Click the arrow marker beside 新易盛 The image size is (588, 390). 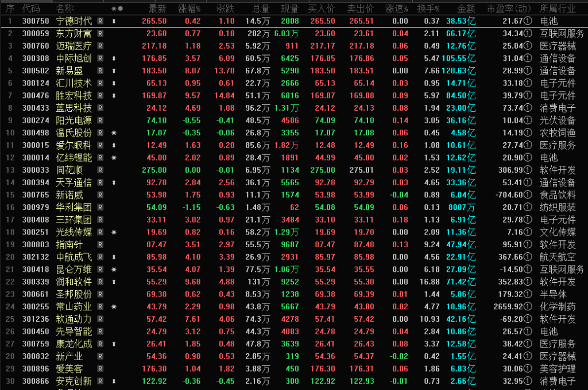coord(114,71)
